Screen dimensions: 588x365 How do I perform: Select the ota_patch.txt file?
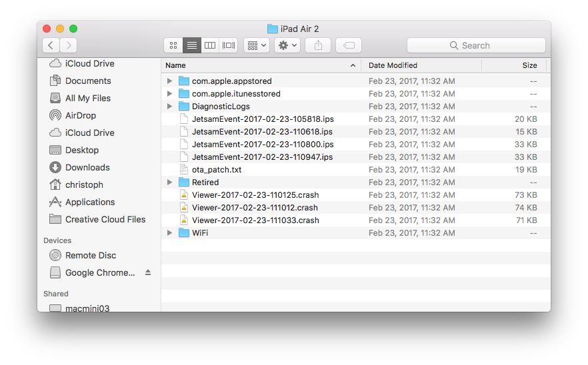coord(217,170)
